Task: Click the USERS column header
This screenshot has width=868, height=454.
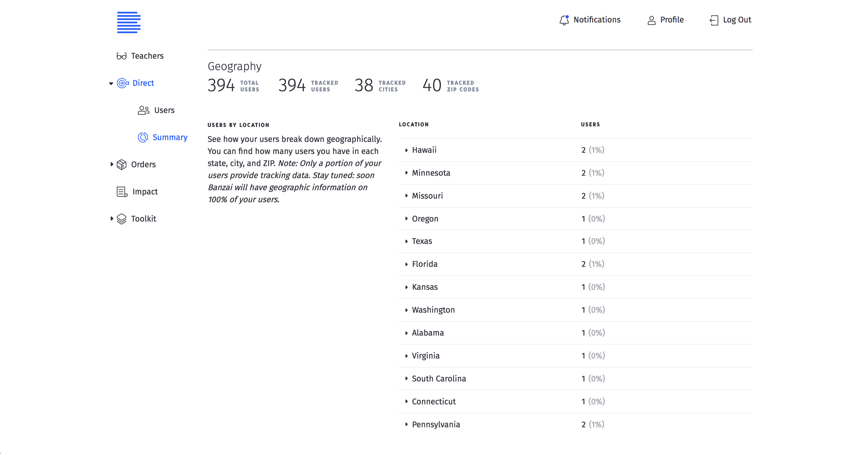Action: click(x=590, y=124)
